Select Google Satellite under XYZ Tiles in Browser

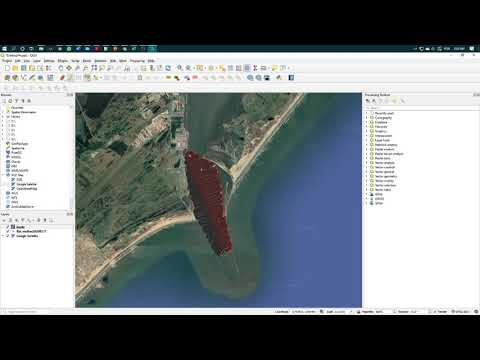pyautogui.click(x=26, y=184)
